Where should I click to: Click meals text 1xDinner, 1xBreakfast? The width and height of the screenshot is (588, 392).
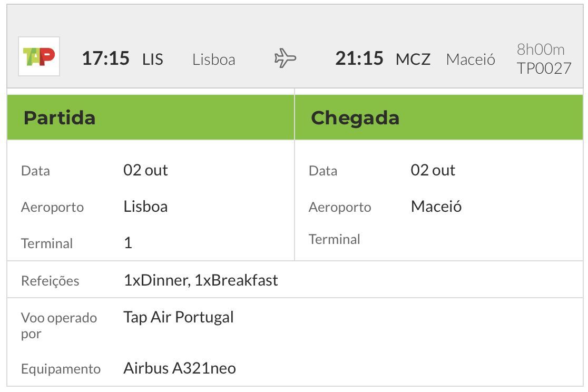[x=201, y=280]
